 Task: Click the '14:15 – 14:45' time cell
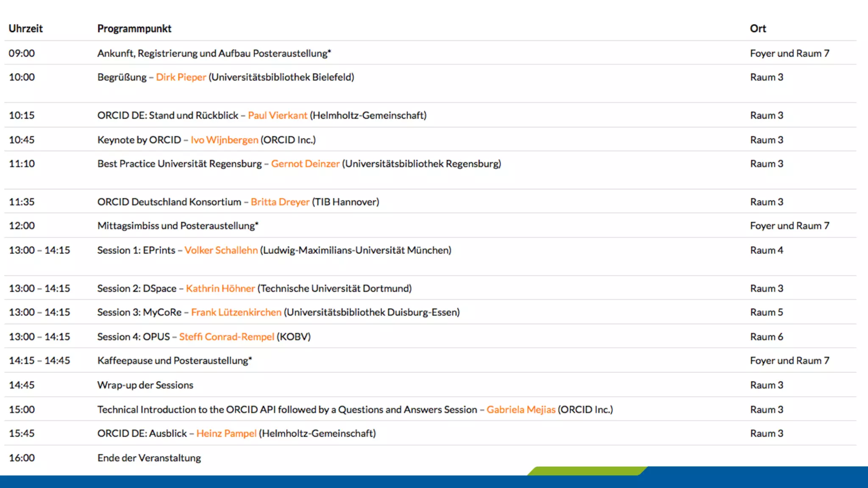[40, 360]
